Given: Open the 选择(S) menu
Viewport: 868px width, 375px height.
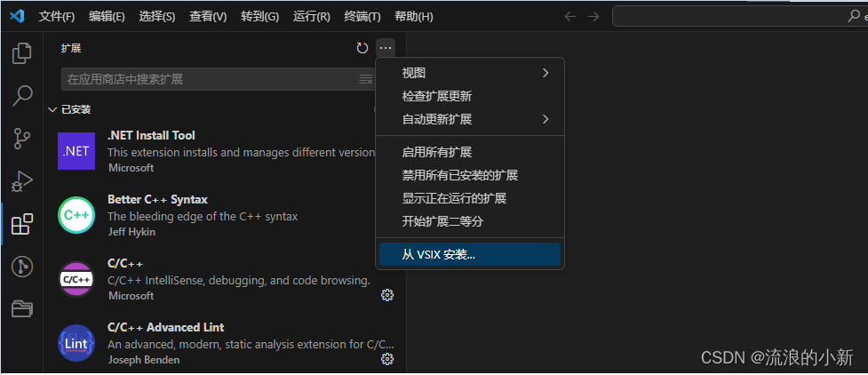Looking at the screenshot, I should 157,17.
